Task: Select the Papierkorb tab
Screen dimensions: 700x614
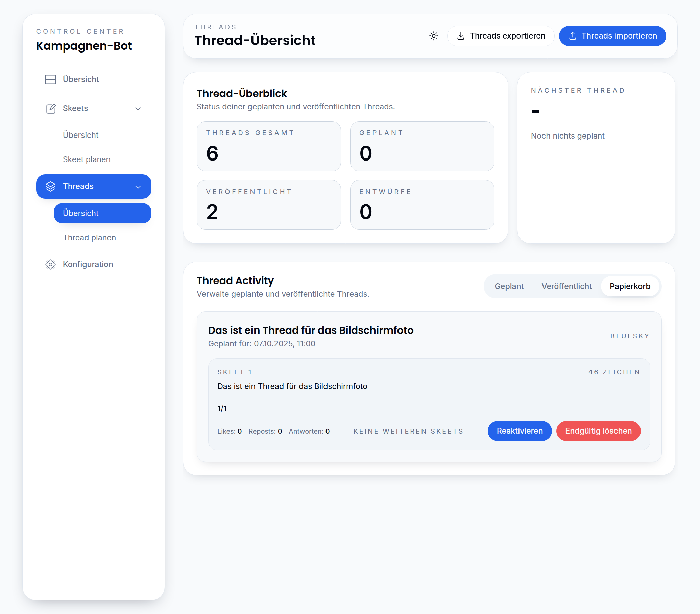Action: point(629,286)
